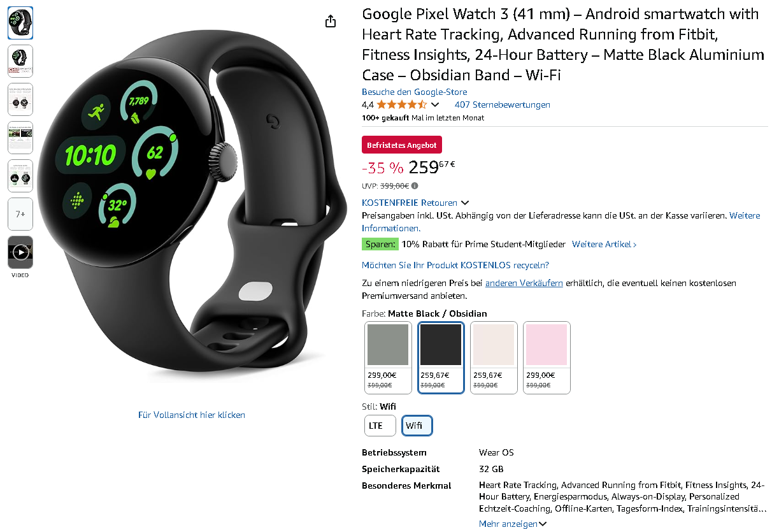Screen dimensions: 772x532
Task: Choose the pink color variant swatch
Action: [547, 357]
